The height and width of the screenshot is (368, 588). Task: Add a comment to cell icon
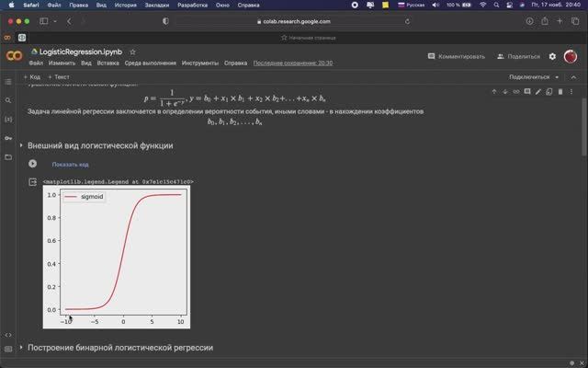[x=527, y=92]
